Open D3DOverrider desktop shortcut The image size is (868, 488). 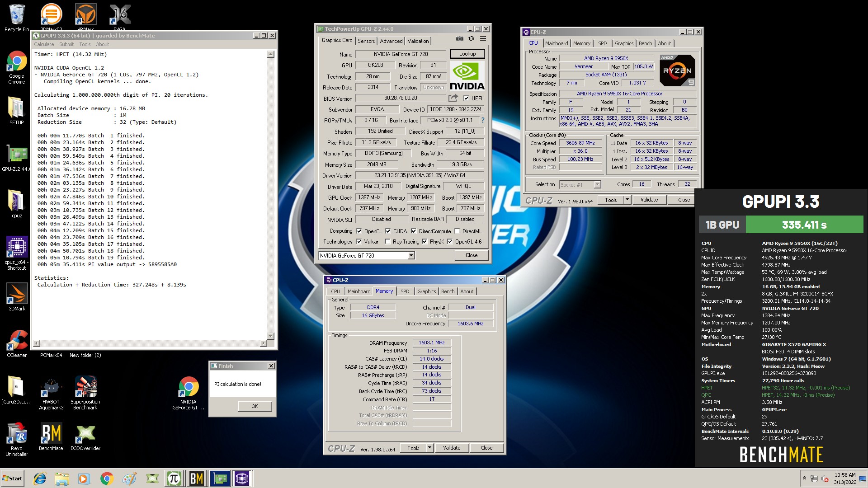pos(85,436)
